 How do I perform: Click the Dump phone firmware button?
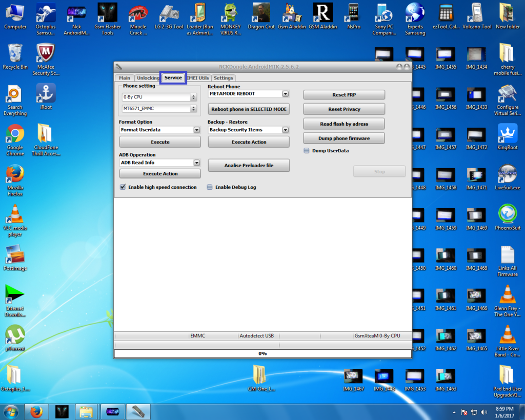pyautogui.click(x=344, y=138)
